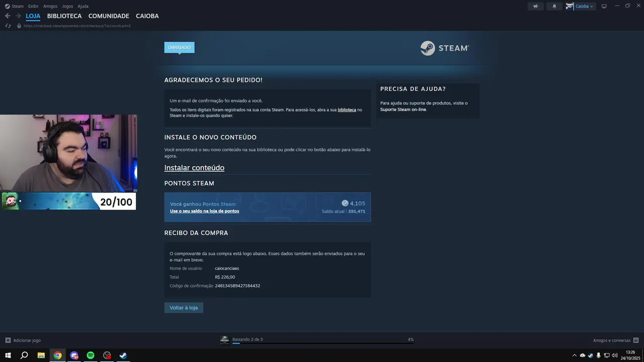Switch to Big Picture mode icon
Viewport: 644px width, 362px height.
(604, 6)
